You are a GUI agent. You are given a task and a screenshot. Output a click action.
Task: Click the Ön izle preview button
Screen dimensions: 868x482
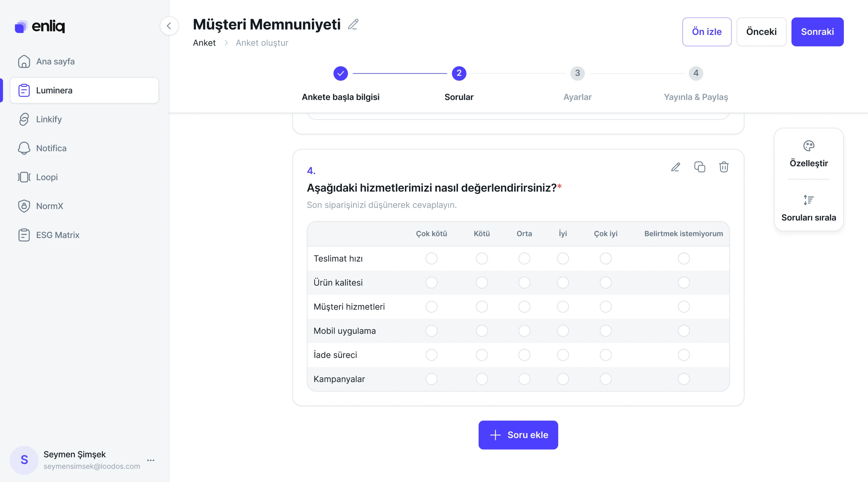(x=706, y=32)
